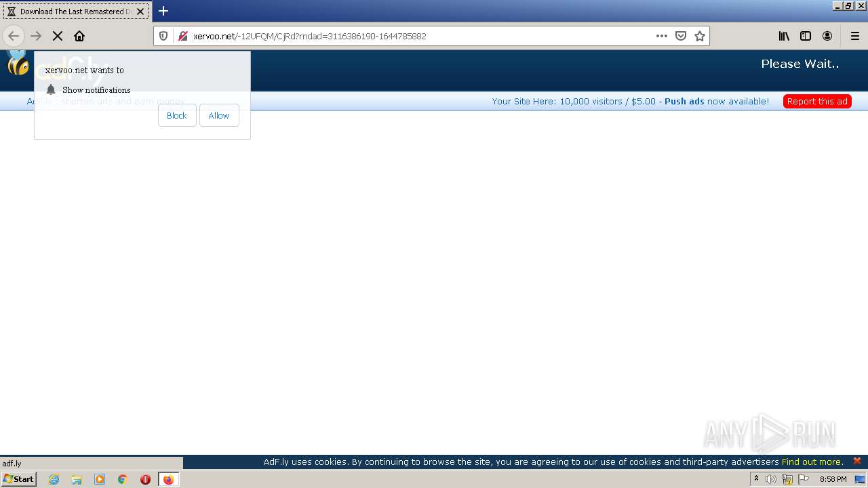Launch Opera from taskbar
The image size is (868, 488).
(x=145, y=479)
